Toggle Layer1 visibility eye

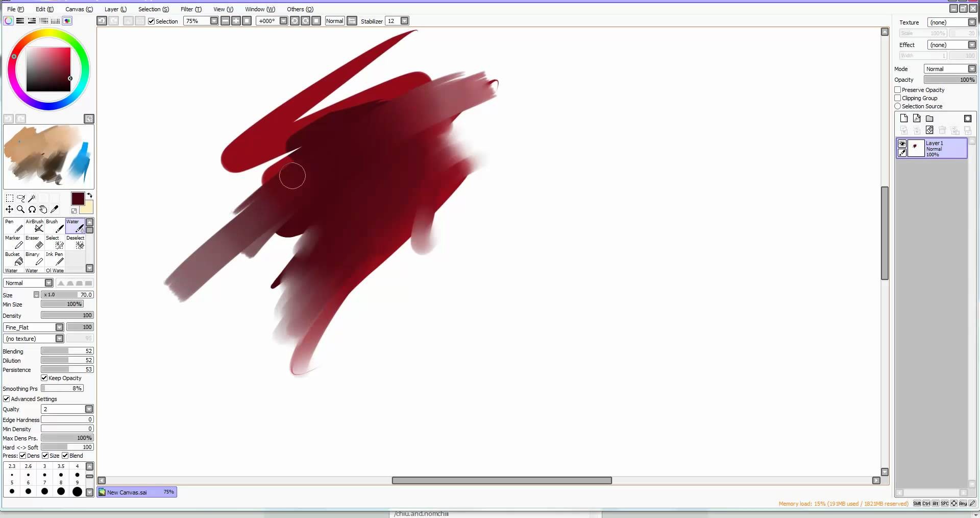tap(903, 145)
